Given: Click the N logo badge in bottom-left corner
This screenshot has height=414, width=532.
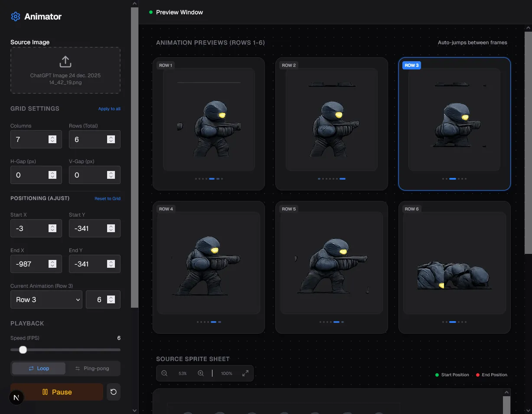Looking at the screenshot, I should pos(16,397).
